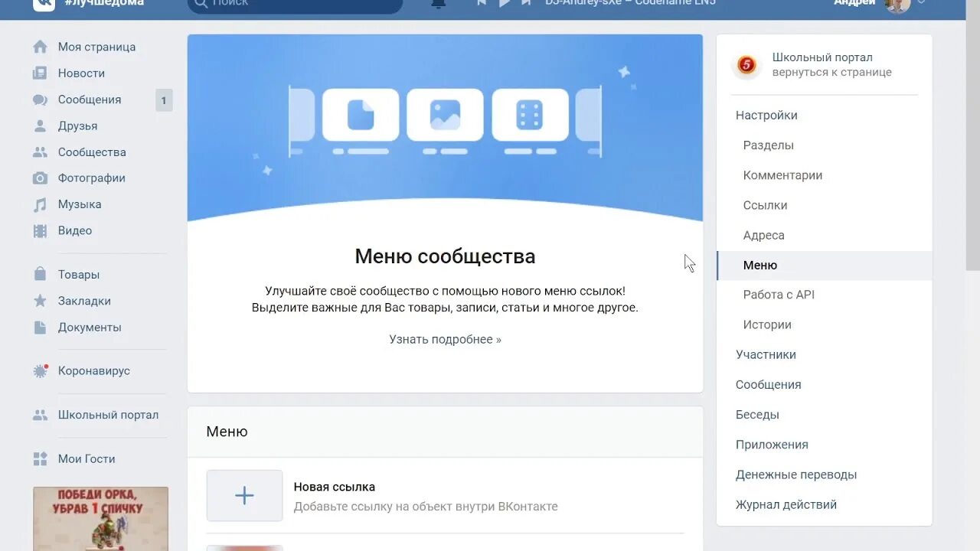
Task: Click the camera icon beside Фотографии
Action: [x=40, y=178]
